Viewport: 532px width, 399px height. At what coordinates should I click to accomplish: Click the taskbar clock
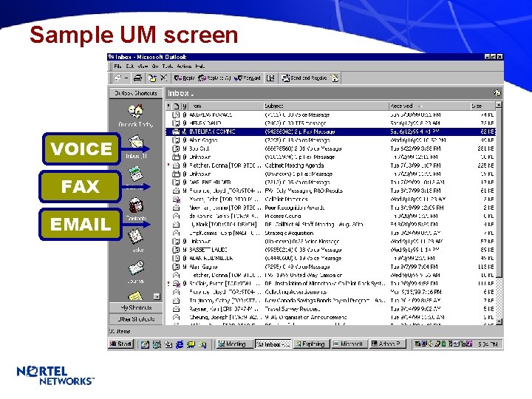click(x=488, y=344)
